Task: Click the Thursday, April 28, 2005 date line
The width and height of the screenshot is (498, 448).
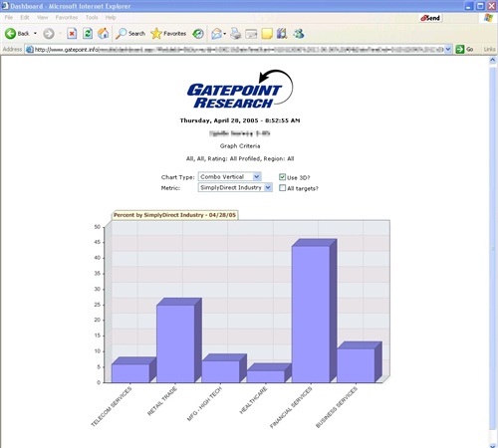Action: [240, 120]
